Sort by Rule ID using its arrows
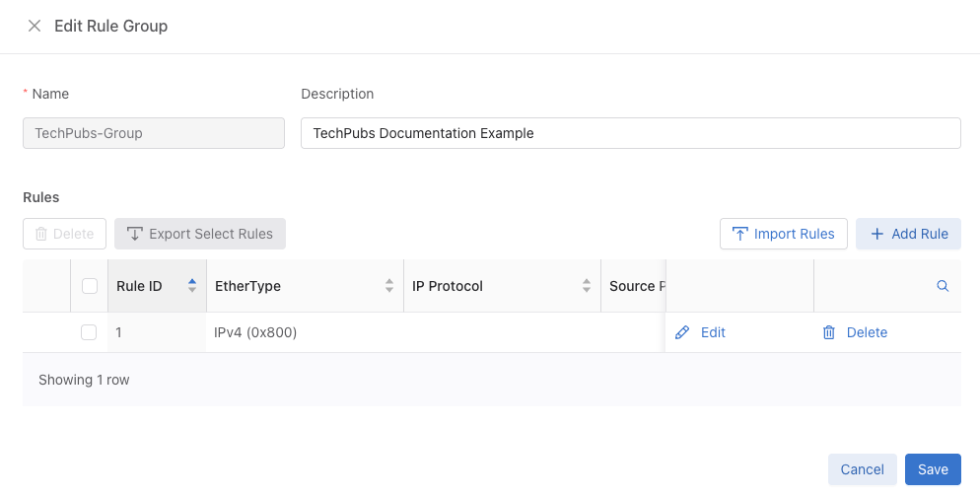 [x=192, y=286]
